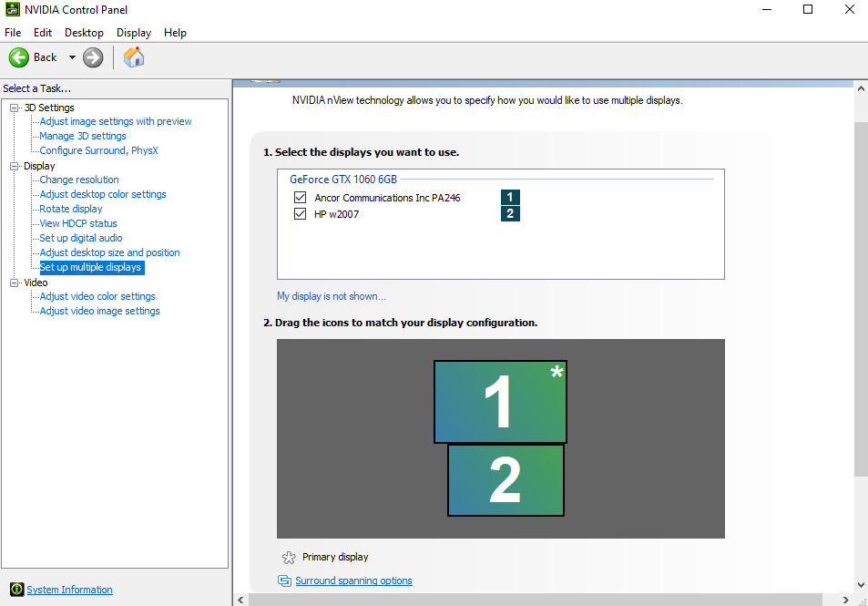Click the vertical scrollbar up arrow

click(861, 88)
